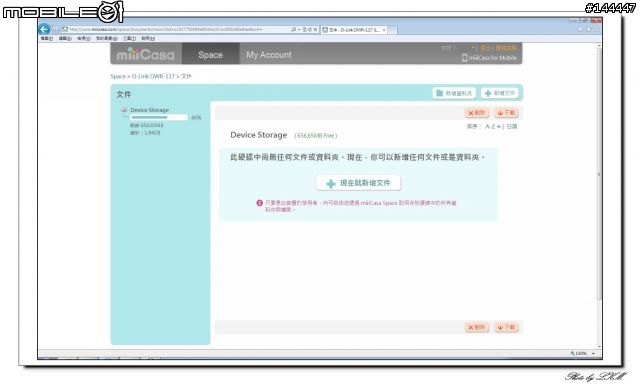
Task: Open the 檔案 (File) browser menu
Action: 47,38
